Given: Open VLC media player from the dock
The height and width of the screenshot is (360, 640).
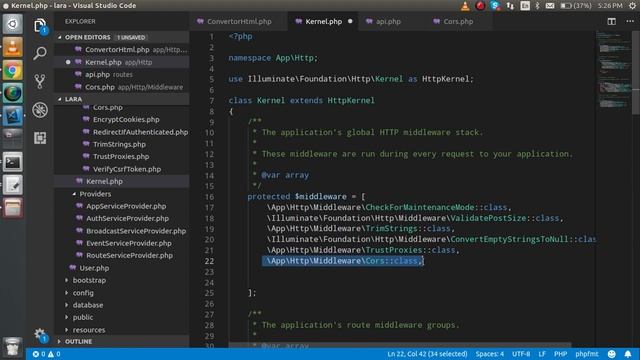Looking at the screenshot, I should (13, 47).
